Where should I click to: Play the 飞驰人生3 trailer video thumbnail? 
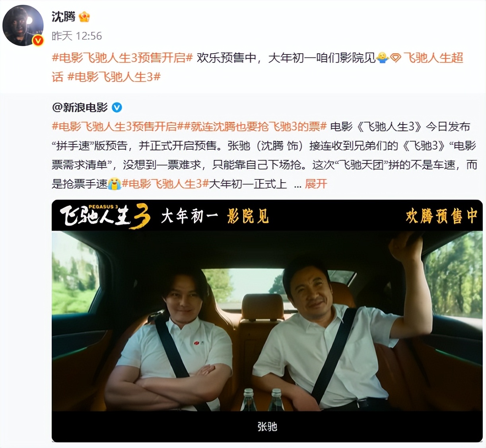267,321
